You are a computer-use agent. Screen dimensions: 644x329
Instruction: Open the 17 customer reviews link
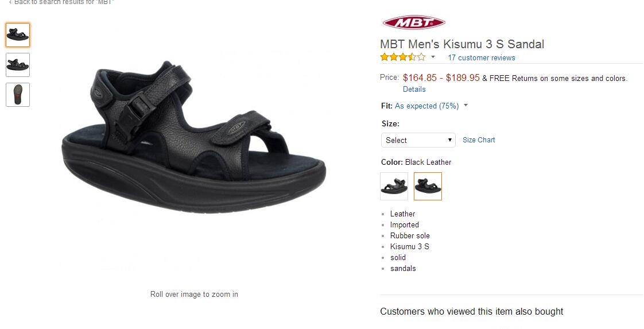click(x=482, y=58)
